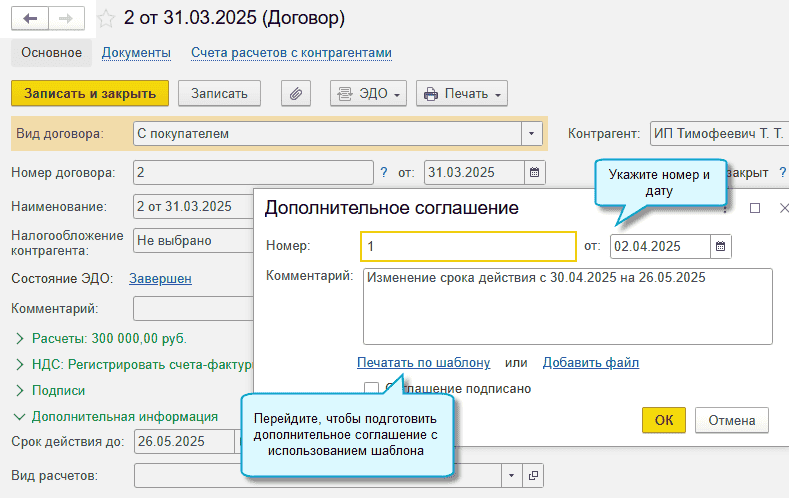Click the question mark help next to contract number
Screen dimensions: 789x498
click(383, 172)
